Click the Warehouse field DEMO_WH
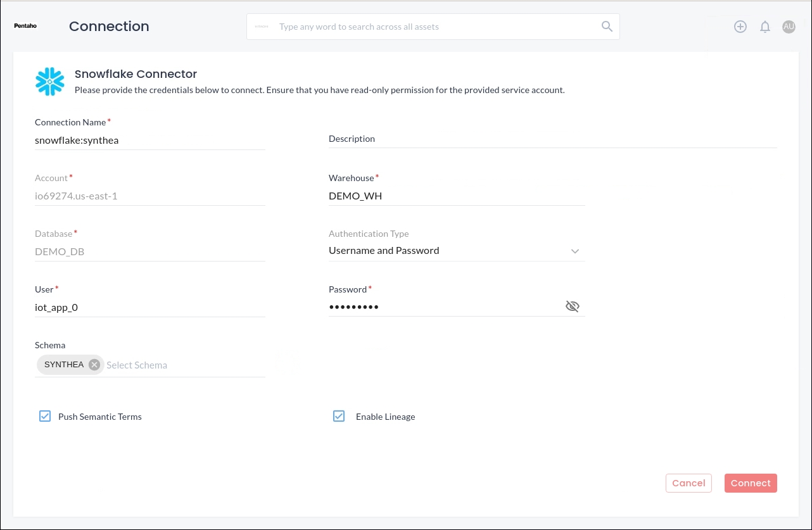Image resolution: width=812 pixels, height=530 pixels. tap(456, 196)
